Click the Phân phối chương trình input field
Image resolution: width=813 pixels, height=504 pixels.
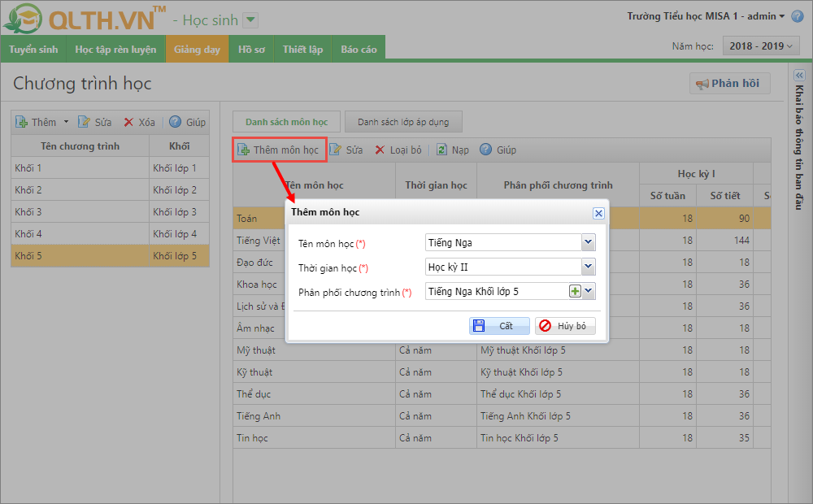pos(498,291)
